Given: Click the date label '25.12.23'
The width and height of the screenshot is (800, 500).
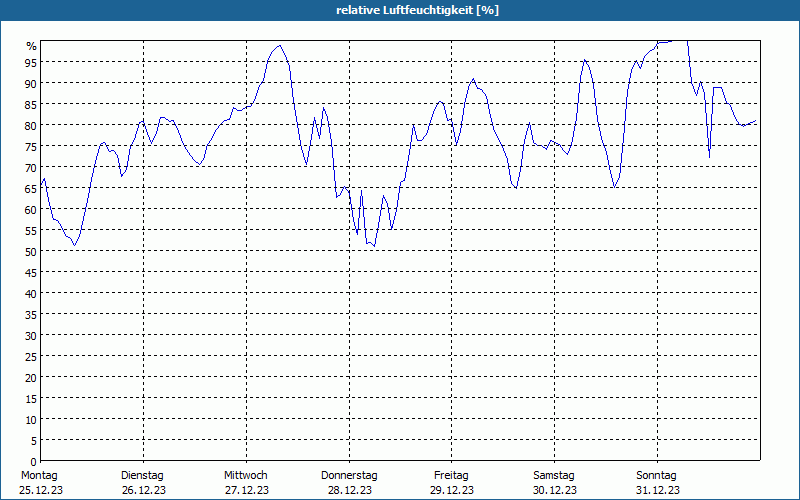Looking at the screenshot, I should pyautogui.click(x=41, y=491).
